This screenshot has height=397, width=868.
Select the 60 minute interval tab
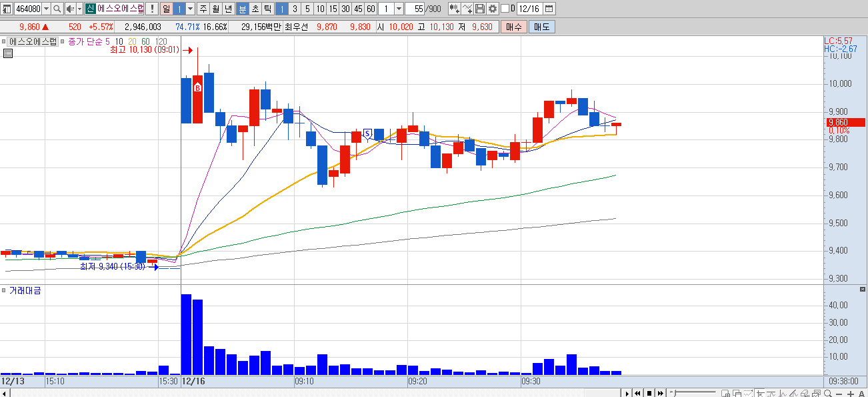371,9
